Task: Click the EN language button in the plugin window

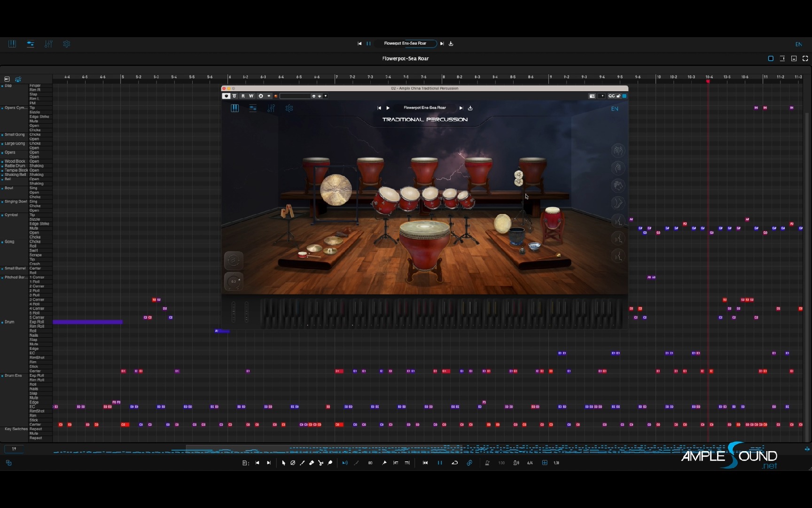Action: tap(615, 109)
